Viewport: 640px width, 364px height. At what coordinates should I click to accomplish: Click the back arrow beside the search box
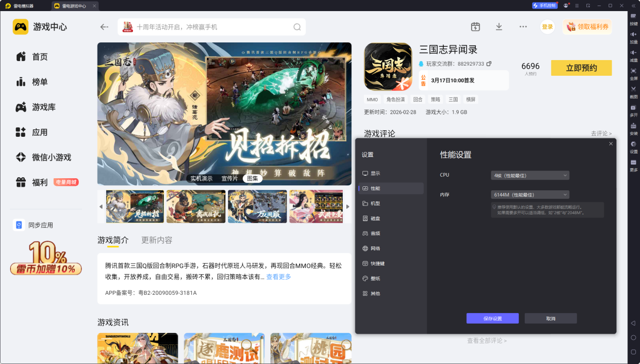(104, 27)
